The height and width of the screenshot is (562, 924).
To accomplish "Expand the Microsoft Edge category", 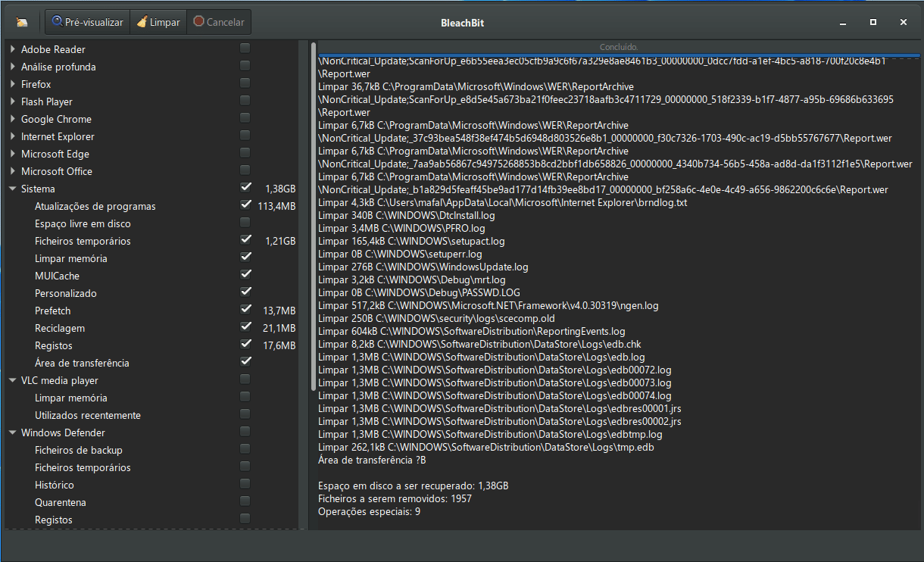I will (x=13, y=154).
